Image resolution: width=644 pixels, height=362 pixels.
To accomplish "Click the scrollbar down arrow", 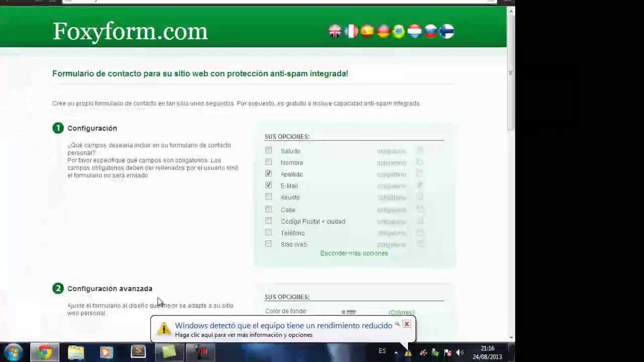I will click(x=511, y=338).
